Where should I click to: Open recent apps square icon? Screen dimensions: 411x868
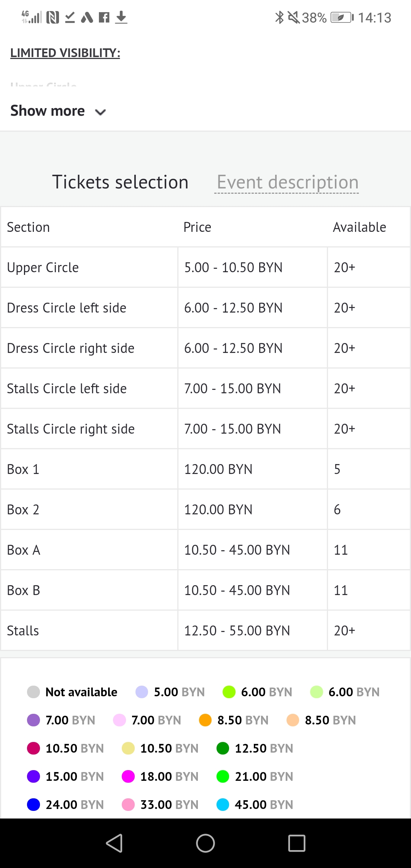297,843
